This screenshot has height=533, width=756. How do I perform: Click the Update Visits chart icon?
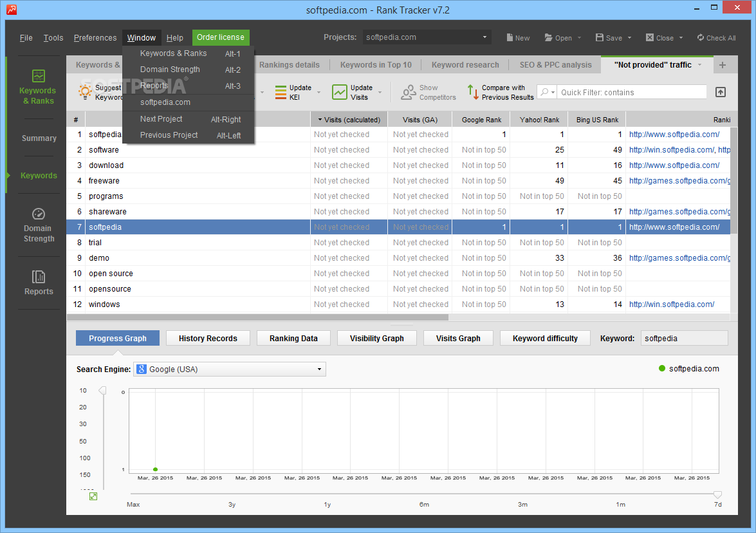tap(340, 92)
